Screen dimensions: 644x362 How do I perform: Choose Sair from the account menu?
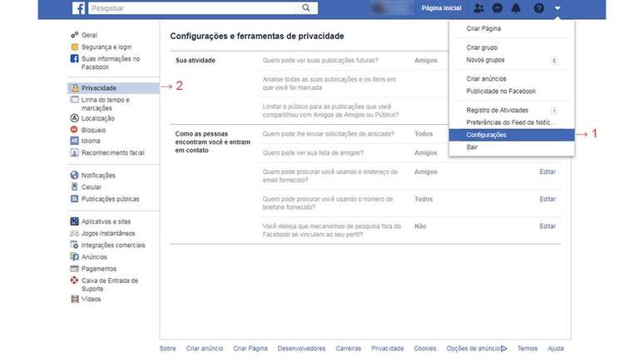(473, 147)
